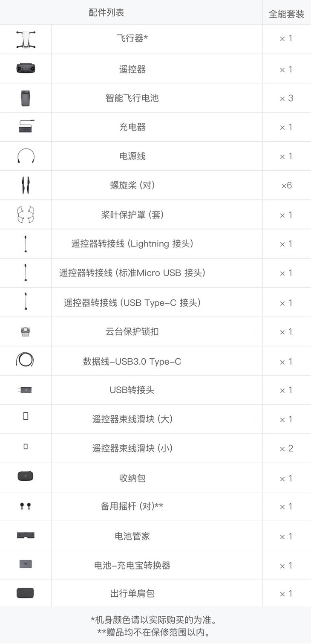This screenshot has width=311, height=644.
Task: Click the storage case icon
Action: [26, 477]
